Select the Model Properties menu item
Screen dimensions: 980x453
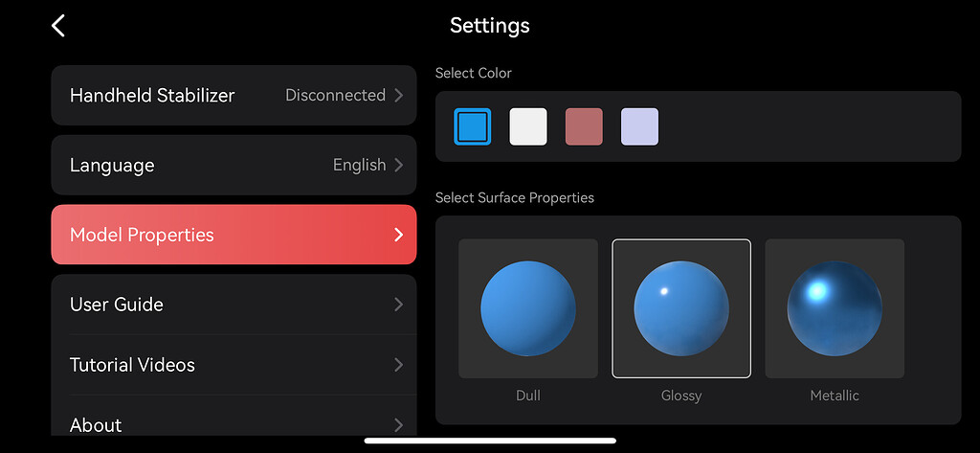coord(234,235)
